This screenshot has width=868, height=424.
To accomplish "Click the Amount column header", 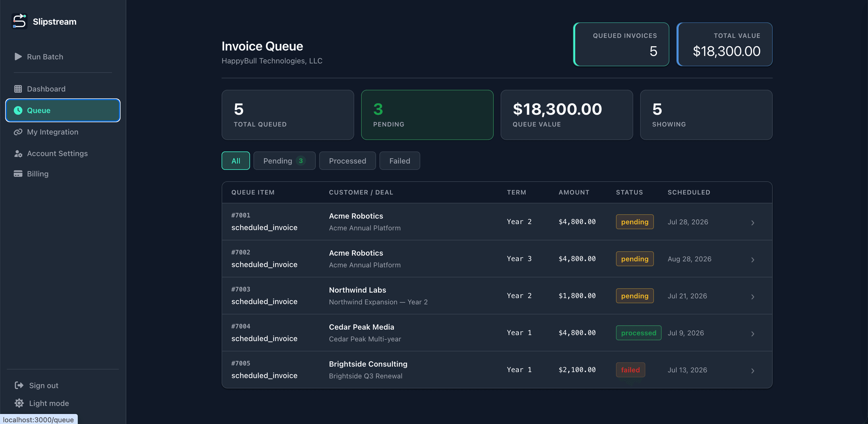I will tap(574, 192).
